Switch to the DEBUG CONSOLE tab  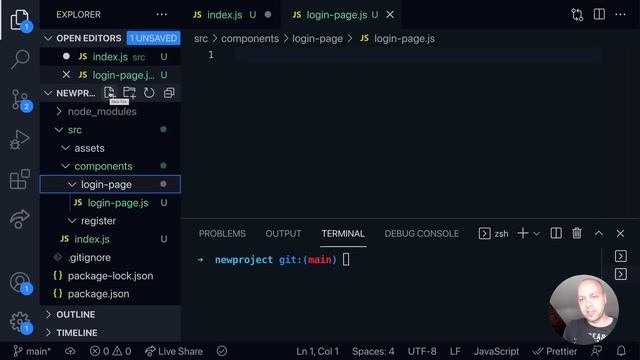422,233
